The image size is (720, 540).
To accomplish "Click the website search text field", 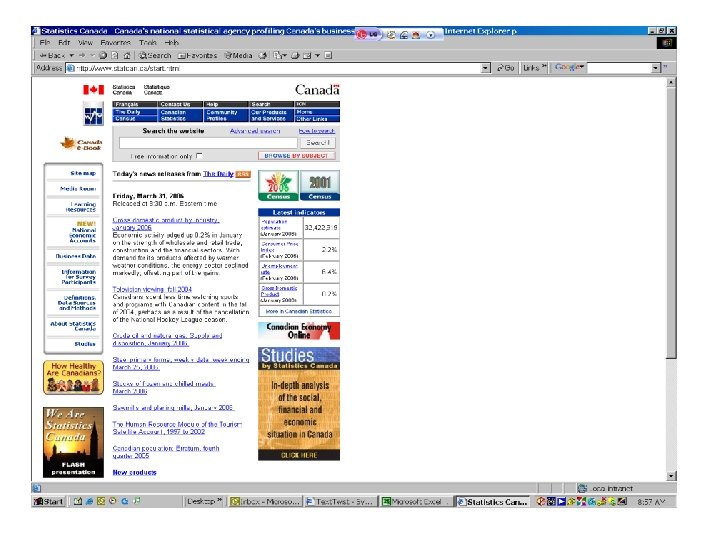I will [208, 143].
